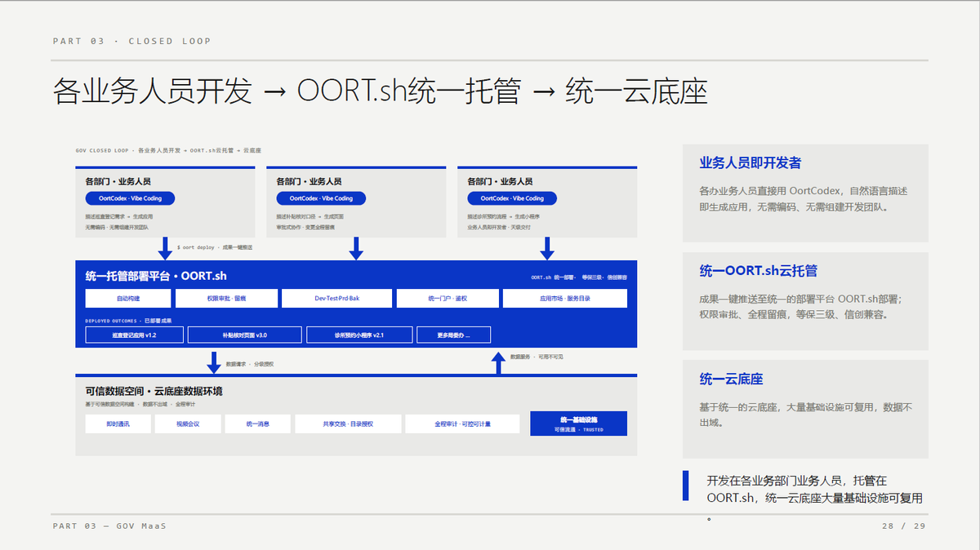Select the 统一门户 · 鉴权 box

(x=447, y=299)
